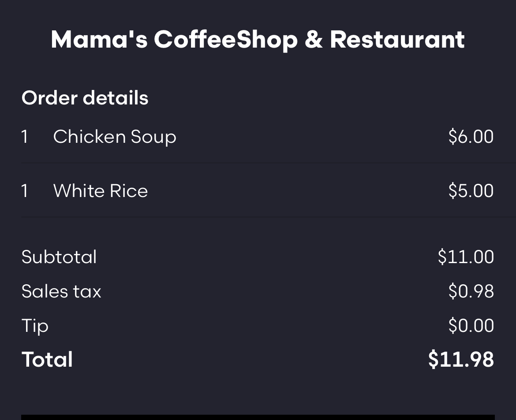516x420 pixels.
Task: Click the divider line under Chicken Soup
Action: point(258,163)
